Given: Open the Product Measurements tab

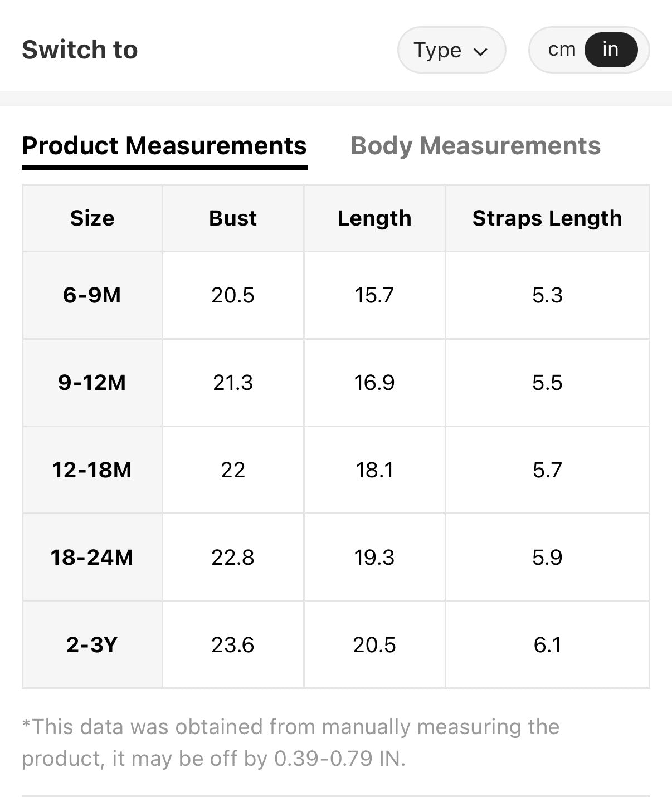Looking at the screenshot, I should (164, 146).
